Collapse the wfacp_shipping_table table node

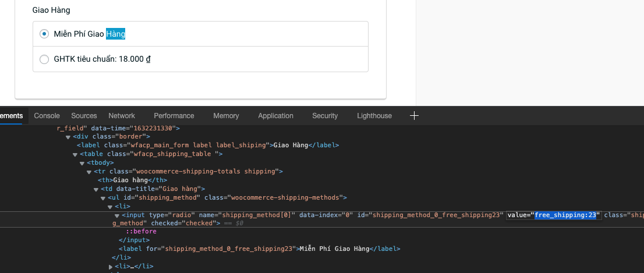75,154
